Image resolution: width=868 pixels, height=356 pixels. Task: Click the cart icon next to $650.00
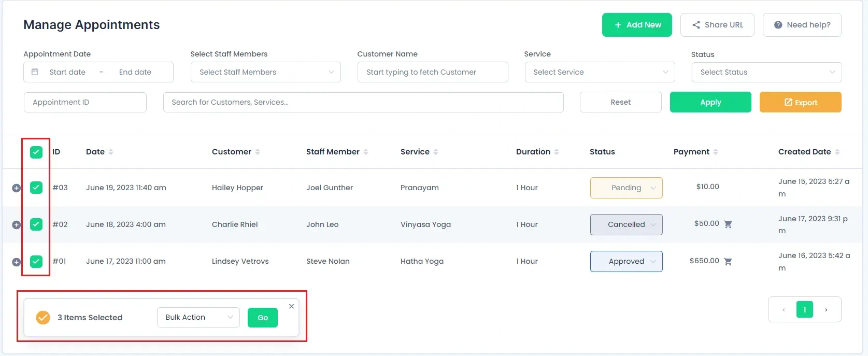(x=728, y=262)
